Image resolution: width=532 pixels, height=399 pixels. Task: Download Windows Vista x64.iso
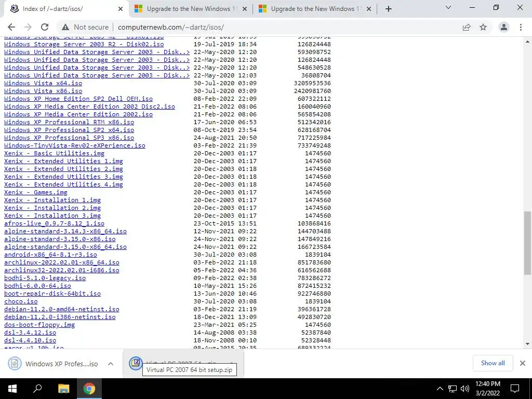click(43, 83)
